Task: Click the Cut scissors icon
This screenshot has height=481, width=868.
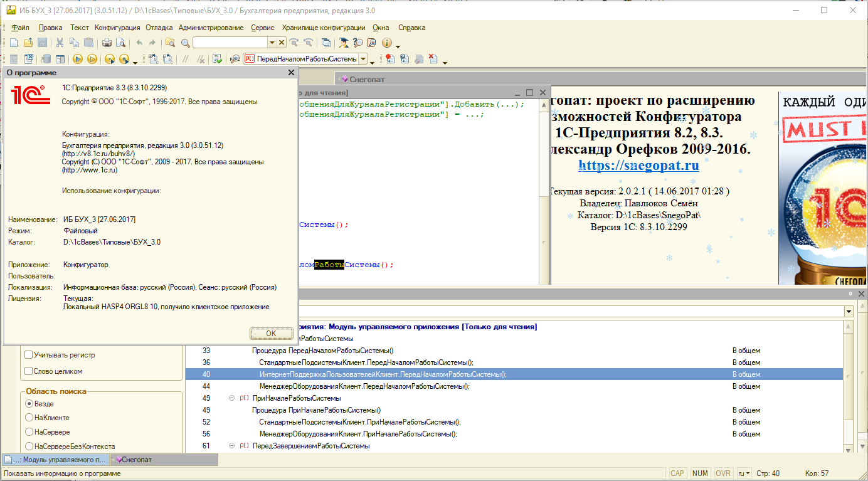Action: (60, 43)
